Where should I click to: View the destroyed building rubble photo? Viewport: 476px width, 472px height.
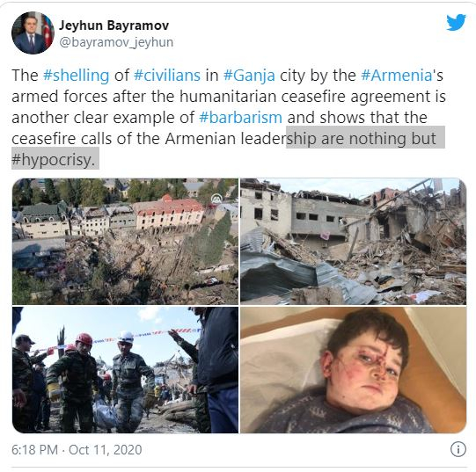[353, 242]
